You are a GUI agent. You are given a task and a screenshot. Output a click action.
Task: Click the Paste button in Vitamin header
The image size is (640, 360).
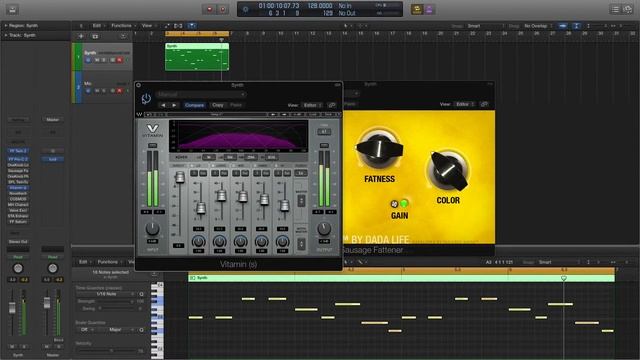[x=236, y=105]
